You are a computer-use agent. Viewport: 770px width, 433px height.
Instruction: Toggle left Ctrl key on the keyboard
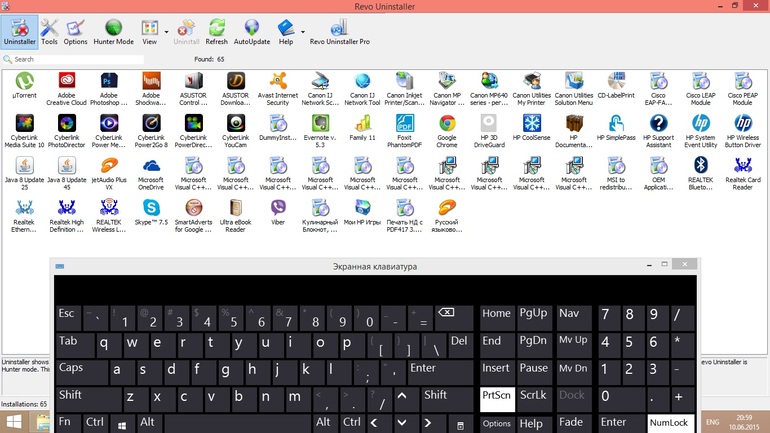[x=95, y=423]
